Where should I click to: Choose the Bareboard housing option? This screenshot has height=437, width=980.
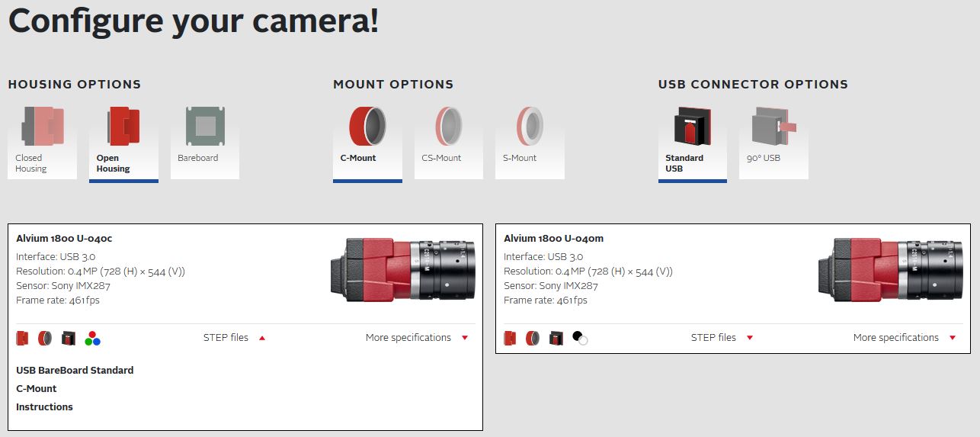pyautogui.click(x=205, y=142)
